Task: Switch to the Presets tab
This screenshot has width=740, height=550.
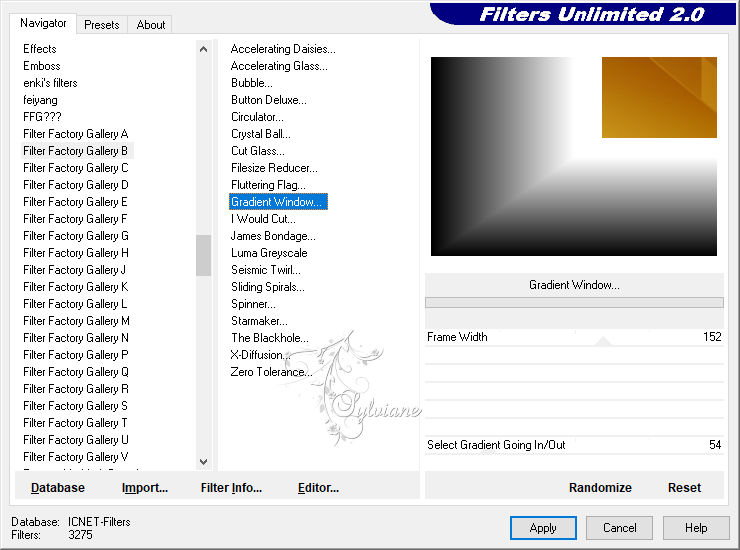Action: [101, 25]
